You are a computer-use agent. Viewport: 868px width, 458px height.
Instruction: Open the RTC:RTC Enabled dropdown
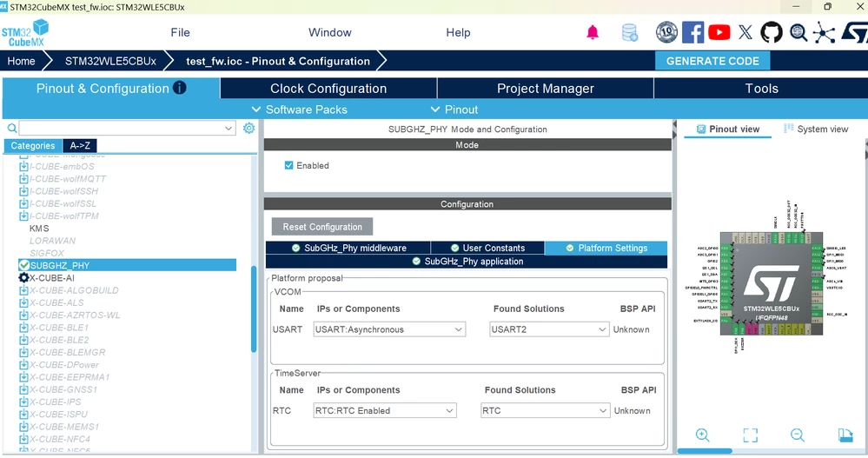pos(385,411)
